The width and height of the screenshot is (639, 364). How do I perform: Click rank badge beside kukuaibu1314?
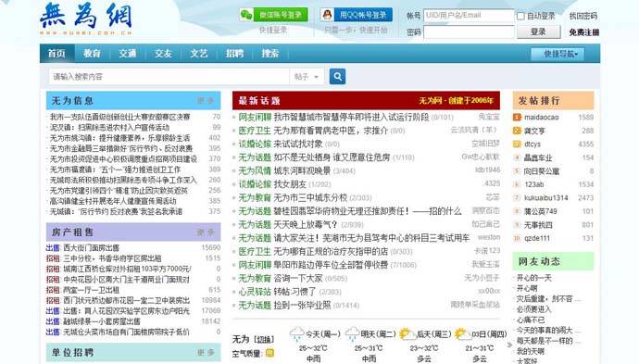517,198
